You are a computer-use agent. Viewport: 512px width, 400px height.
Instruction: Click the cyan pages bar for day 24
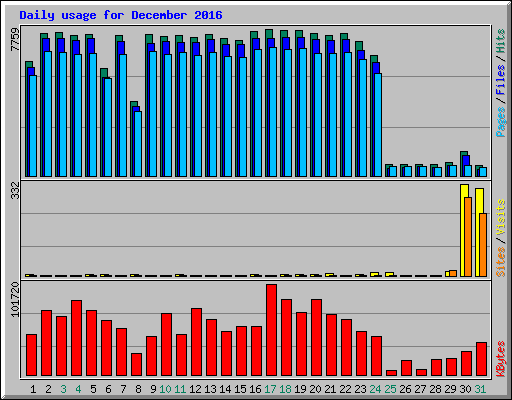(x=378, y=125)
